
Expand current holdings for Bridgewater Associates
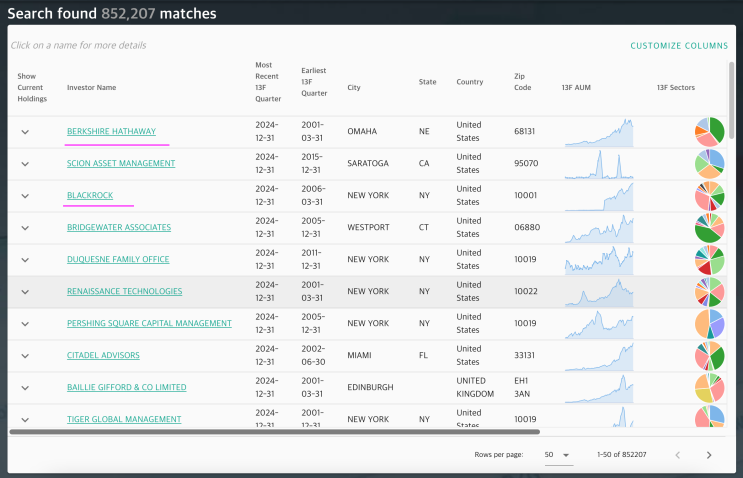tap(25, 228)
